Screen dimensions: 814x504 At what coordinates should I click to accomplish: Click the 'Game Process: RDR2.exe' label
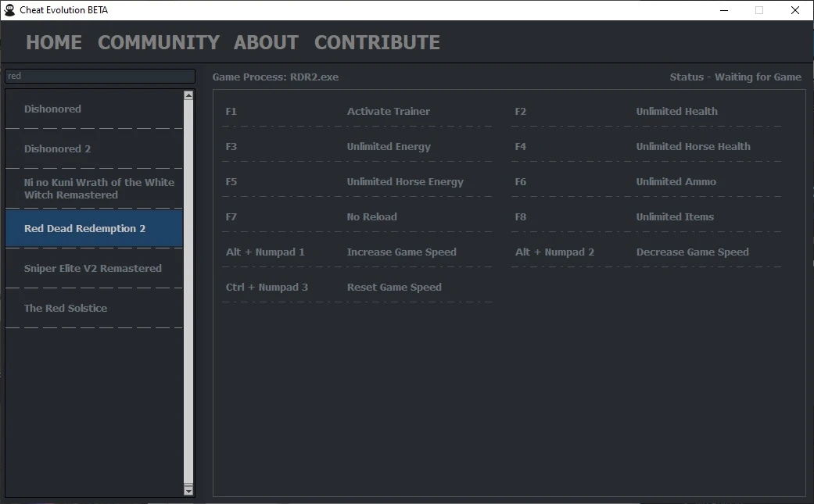(x=275, y=77)
